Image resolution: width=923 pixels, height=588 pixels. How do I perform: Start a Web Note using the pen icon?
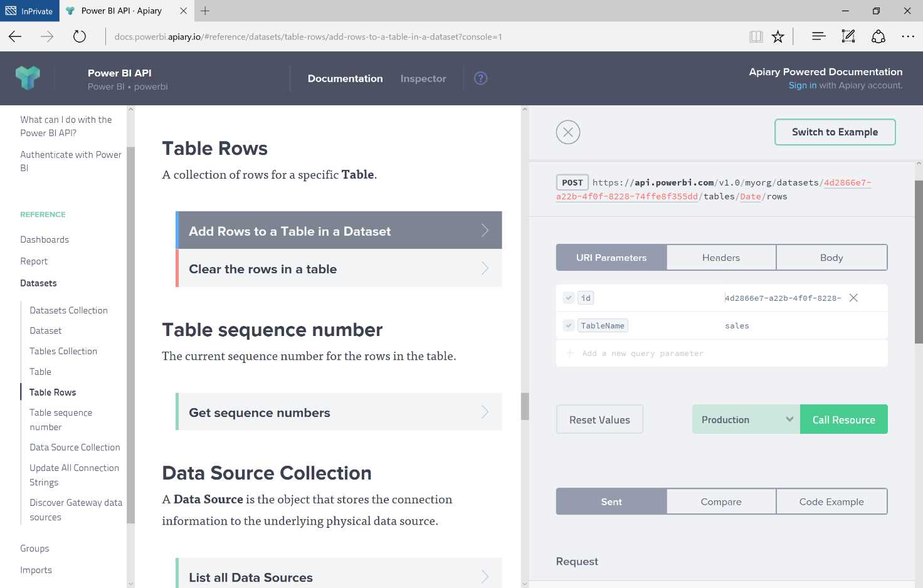click(x=848, y=36)
